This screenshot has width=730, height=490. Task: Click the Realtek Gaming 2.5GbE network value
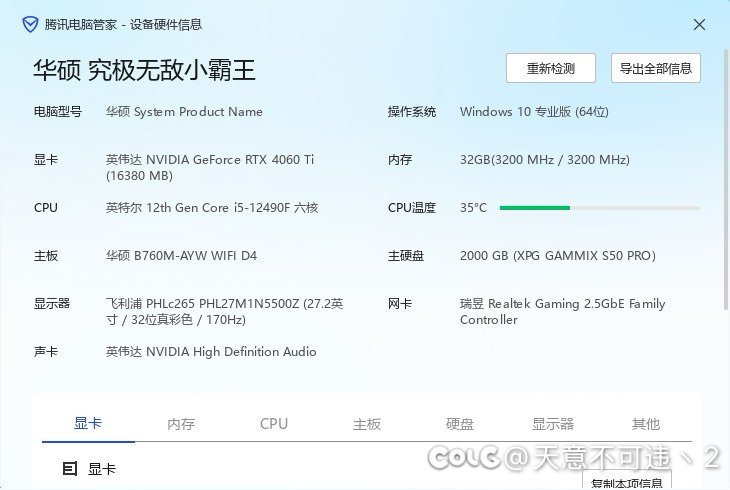pos(562,312)
